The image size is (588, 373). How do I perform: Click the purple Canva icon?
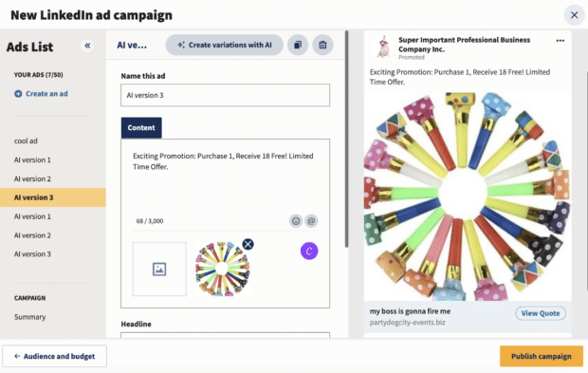309,251
